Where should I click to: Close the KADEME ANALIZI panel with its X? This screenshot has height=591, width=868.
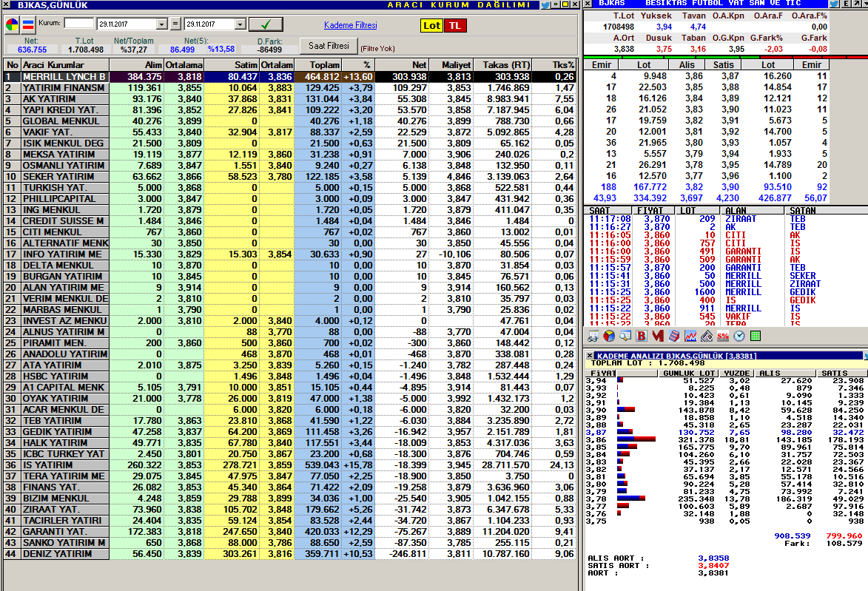click(x=590, y=356)
